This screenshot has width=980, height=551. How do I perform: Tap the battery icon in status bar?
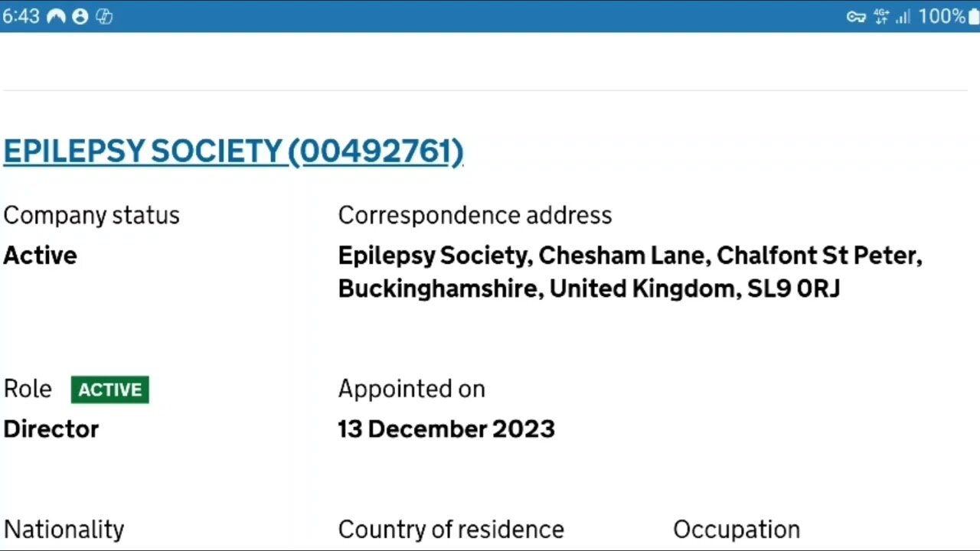[973, 17]
